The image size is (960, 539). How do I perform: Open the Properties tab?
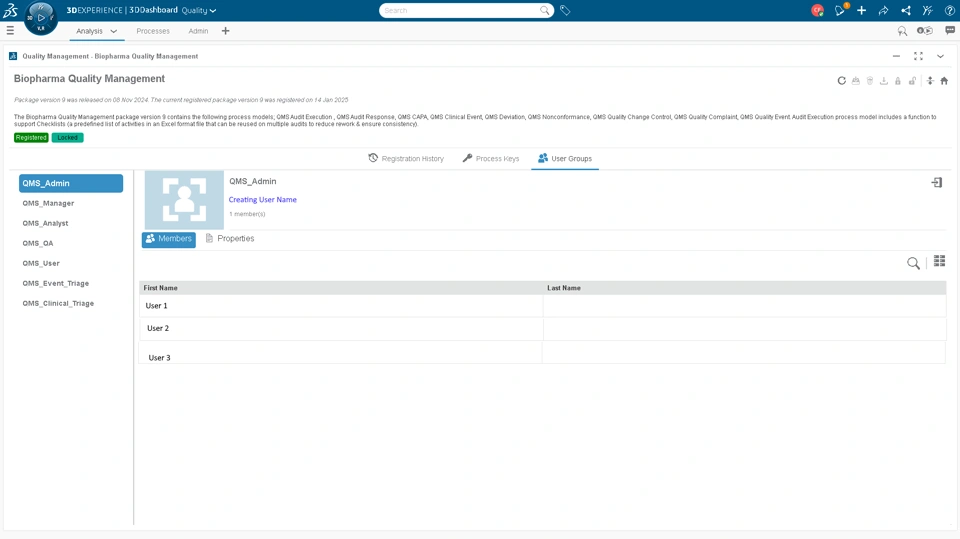(230, 238)
